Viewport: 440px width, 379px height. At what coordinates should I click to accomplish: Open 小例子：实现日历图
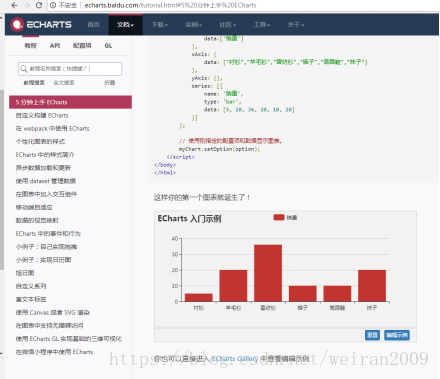tap(43, 260)
